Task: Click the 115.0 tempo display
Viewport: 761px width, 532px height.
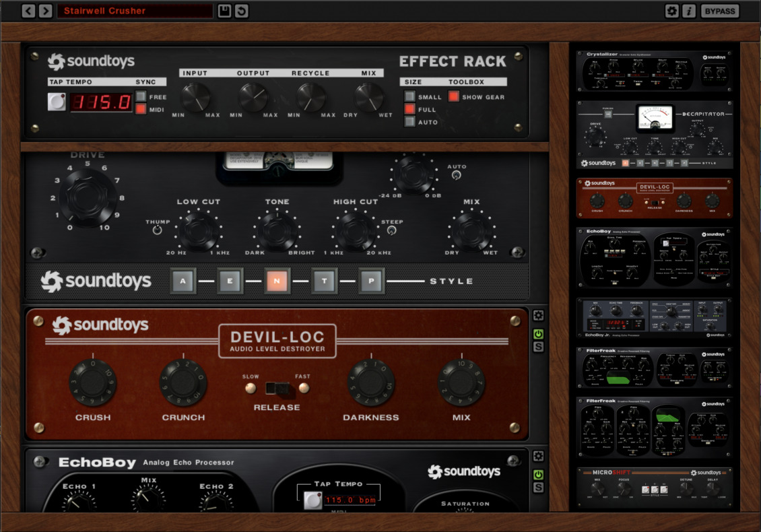Action: [102, 102]
